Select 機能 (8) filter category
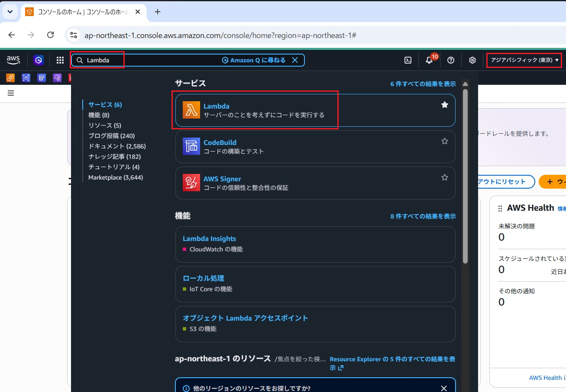 pyautogui.click(x=99, y=115)
